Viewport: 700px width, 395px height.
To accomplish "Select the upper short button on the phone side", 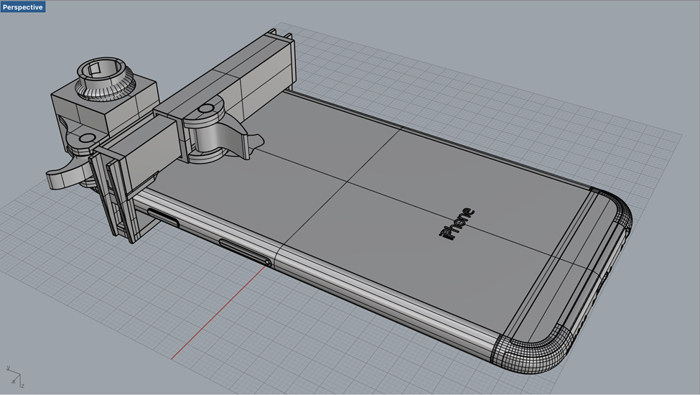I will [163, 218].
